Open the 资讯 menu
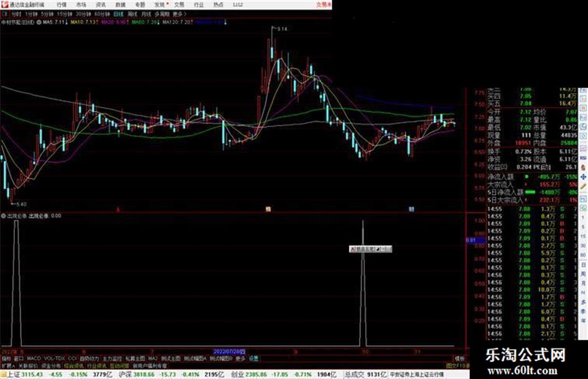Image resolution: width=588 pixels, height=379 pixels. point(101,5)
